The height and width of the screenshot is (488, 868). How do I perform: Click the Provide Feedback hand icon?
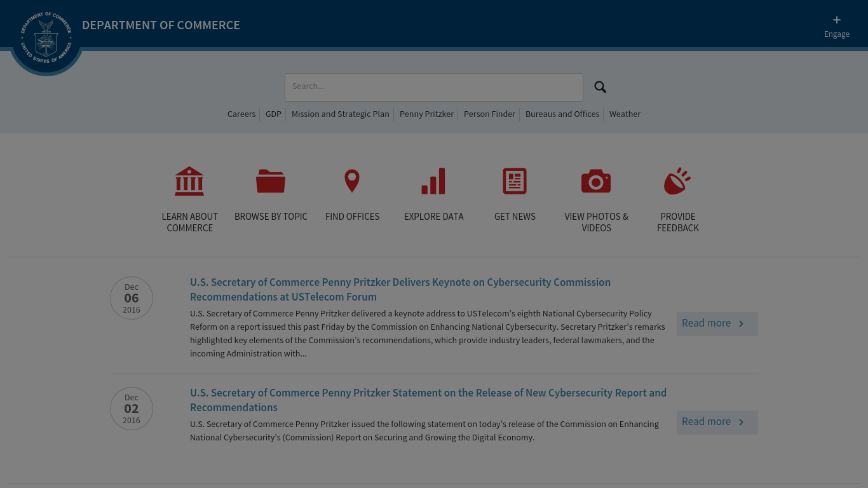(677, 181)
